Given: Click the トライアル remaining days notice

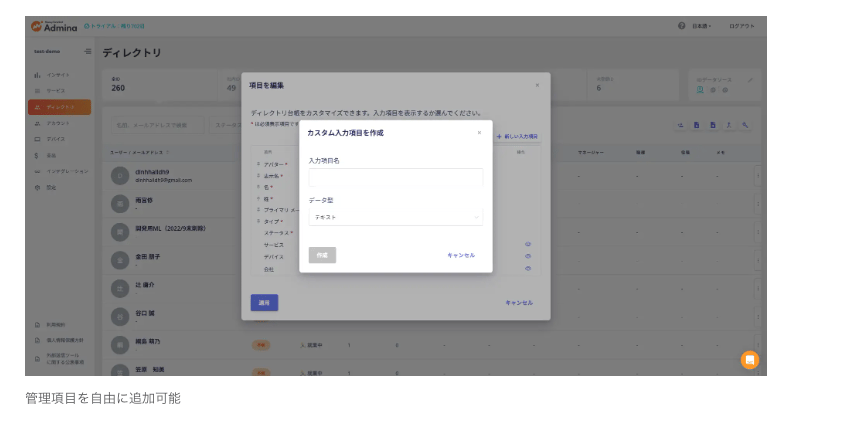Looking at the screenshot, I should 114,26.
